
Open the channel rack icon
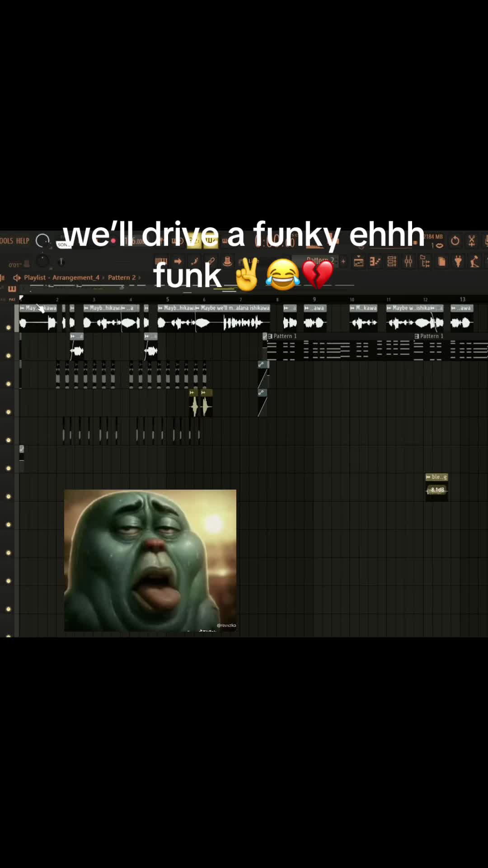(392, 261)
